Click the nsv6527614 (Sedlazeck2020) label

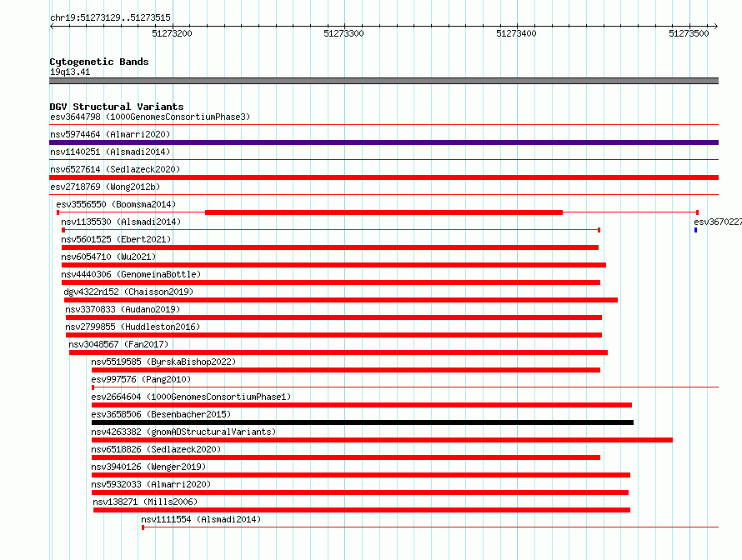coord(115,169)
